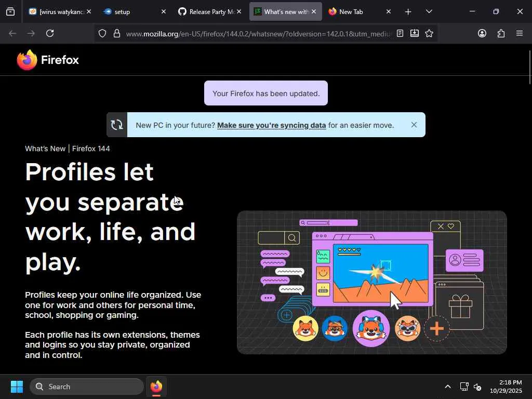Go forward to the next page
The width and height of the screenshot is (532, 399).
[x=31, y=33]
